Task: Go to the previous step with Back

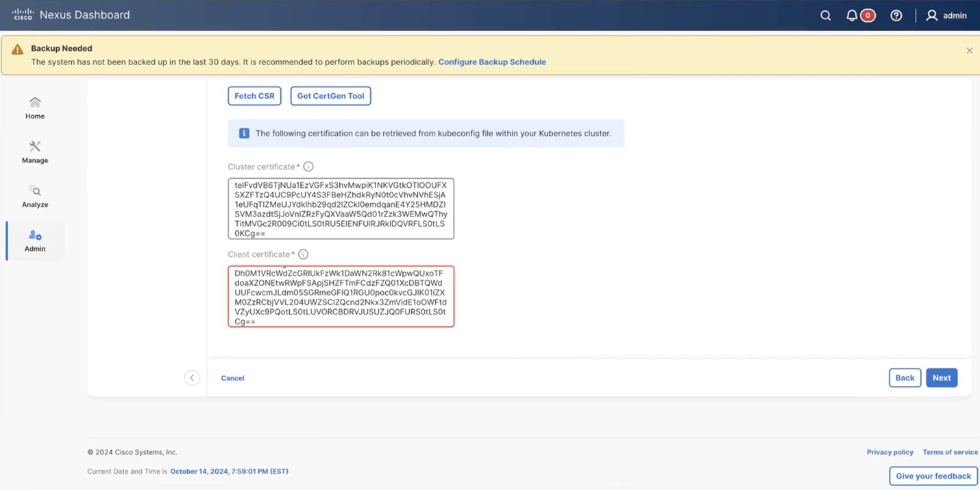Action: (x=905, y=378)
